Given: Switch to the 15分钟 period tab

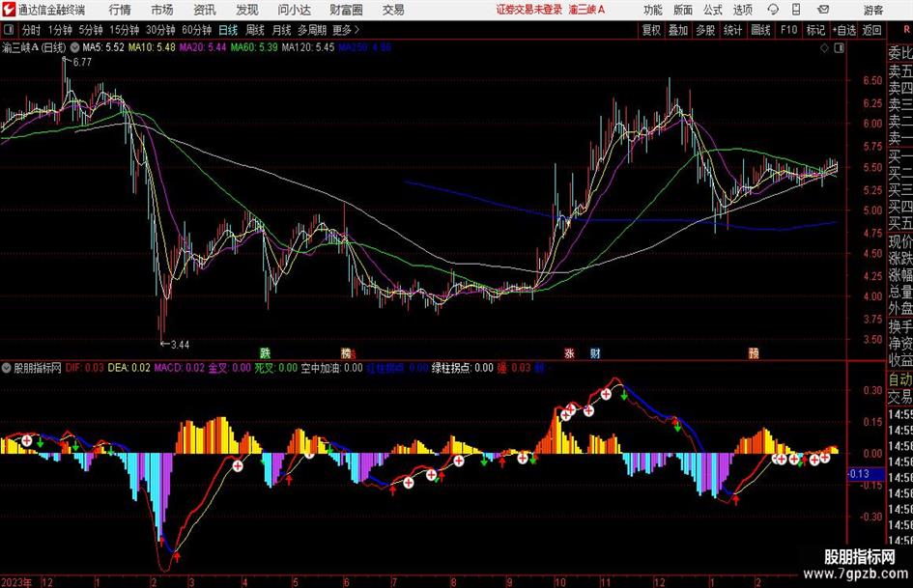Looking at the screenshot, I should pyautogui.click(x=124, y=30).
